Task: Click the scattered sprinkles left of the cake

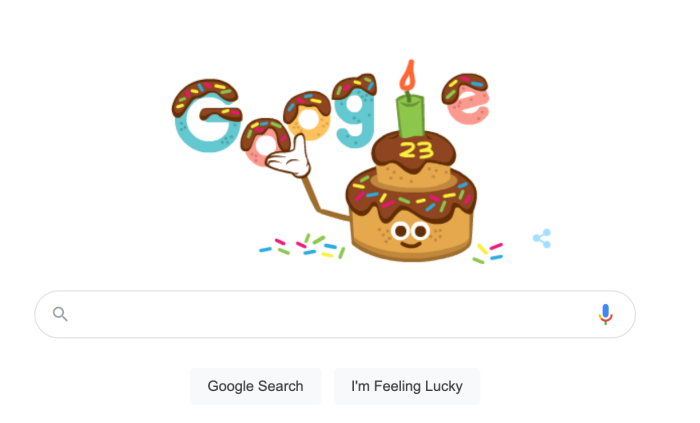Action: point(303,246)
